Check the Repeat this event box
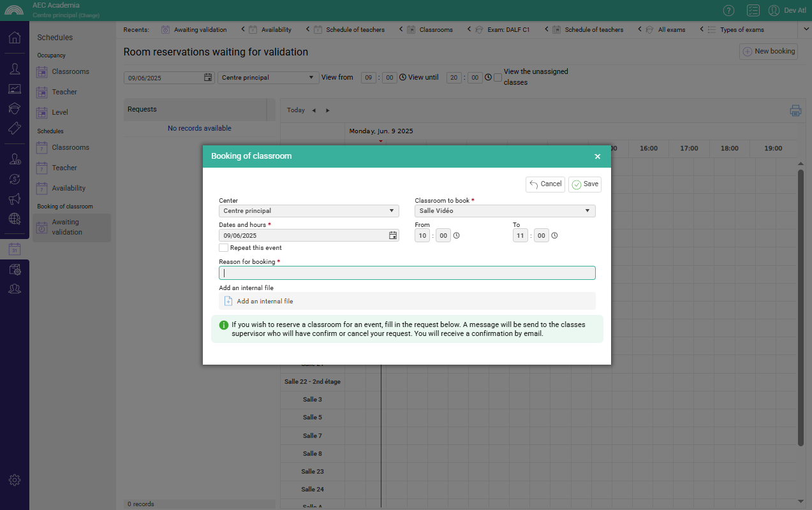 [223, 247]
